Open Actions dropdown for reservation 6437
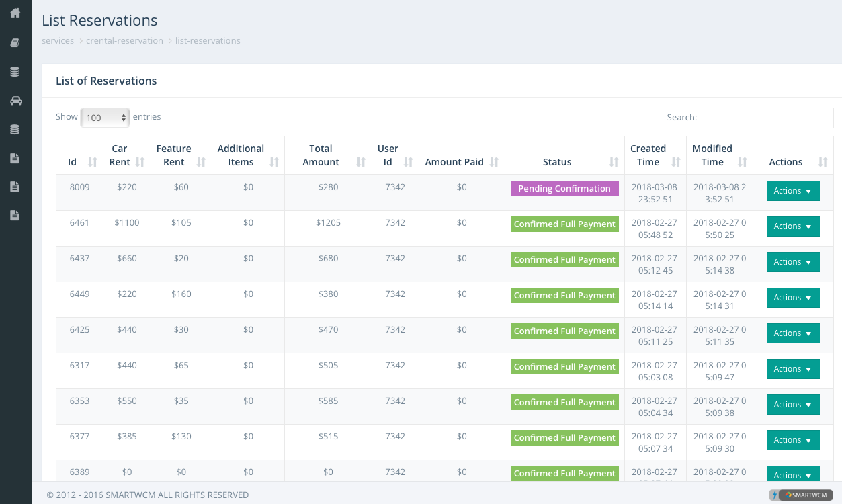Image resolution: width=842 pixels, height=504 pixels. 793,262
